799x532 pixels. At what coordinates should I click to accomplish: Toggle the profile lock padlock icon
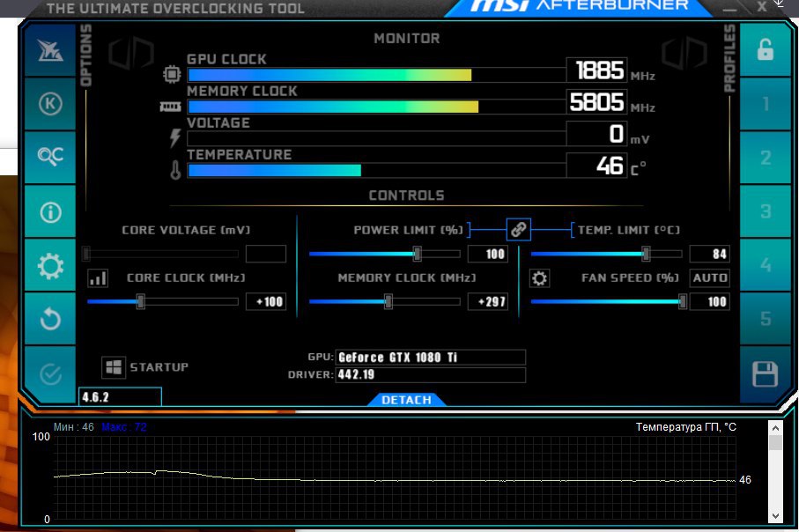pos(765,50)
